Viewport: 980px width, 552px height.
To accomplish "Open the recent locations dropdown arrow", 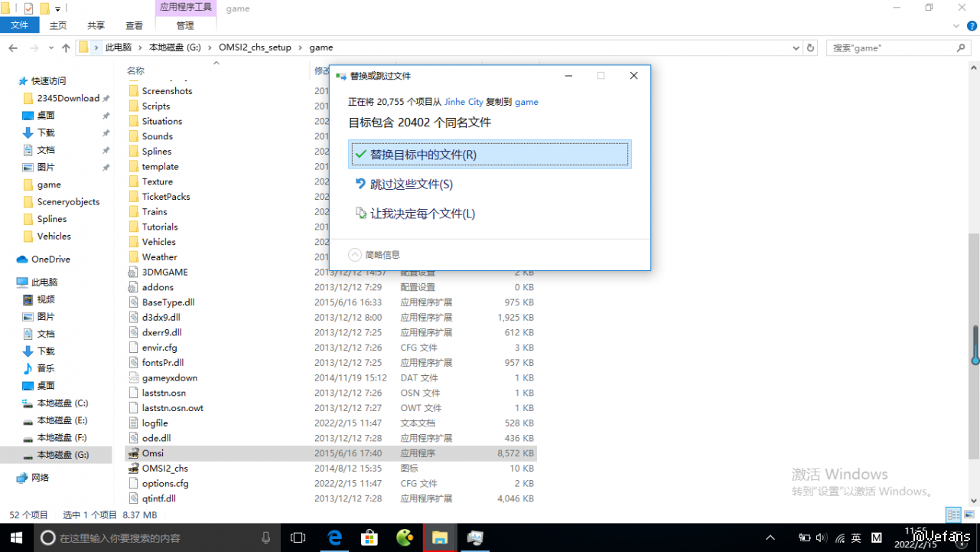I will pyautogui.click(x=50, y=48).
